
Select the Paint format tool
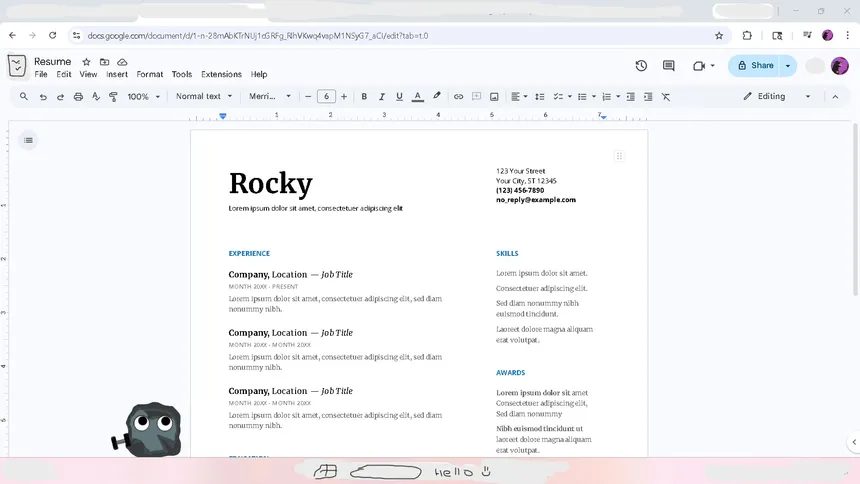113,97
